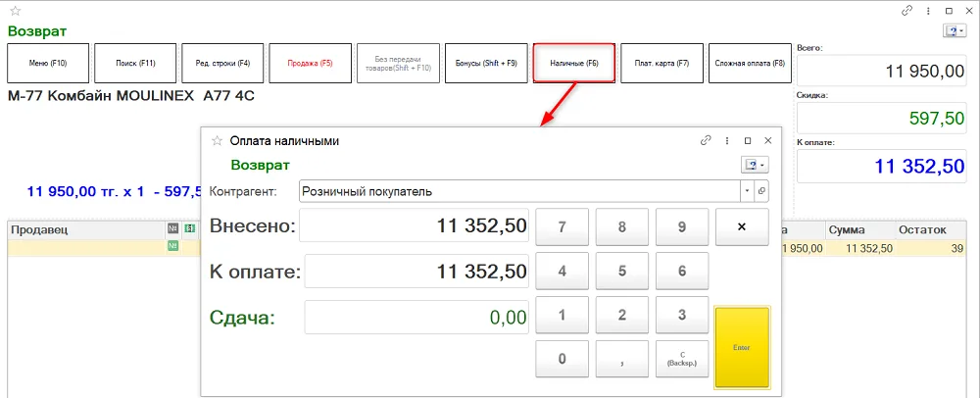The height and width of the screenshot is (398, 980).
Task: Click the C (Backsp.) keypad button
Action: click(x=682, y=359)
